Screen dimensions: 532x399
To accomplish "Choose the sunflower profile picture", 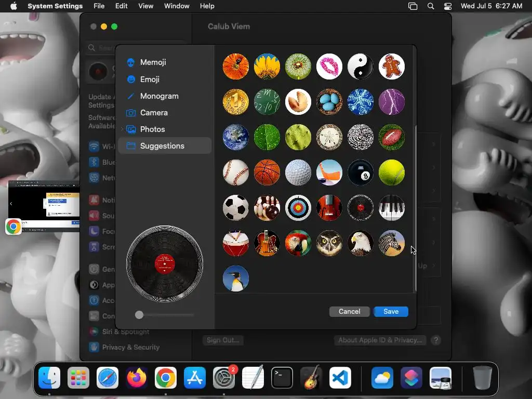I will click(267, 66).
